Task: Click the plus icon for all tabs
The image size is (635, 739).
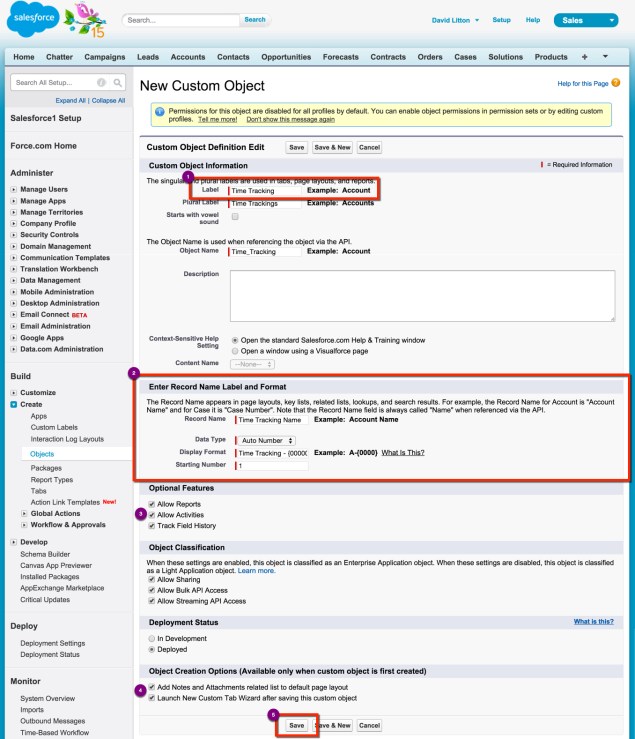Action: tap(587, 57)
